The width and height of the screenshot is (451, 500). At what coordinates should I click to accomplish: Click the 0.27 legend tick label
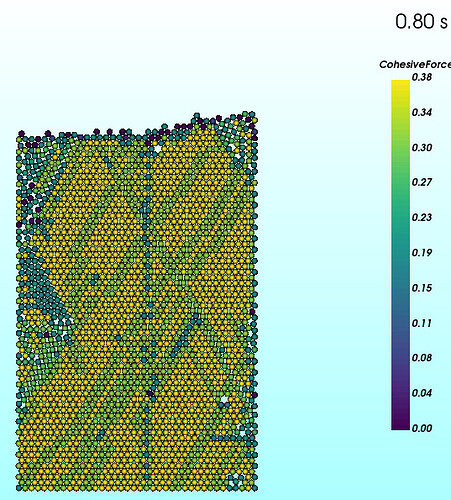pyautogui.click(x=422, y=182)
